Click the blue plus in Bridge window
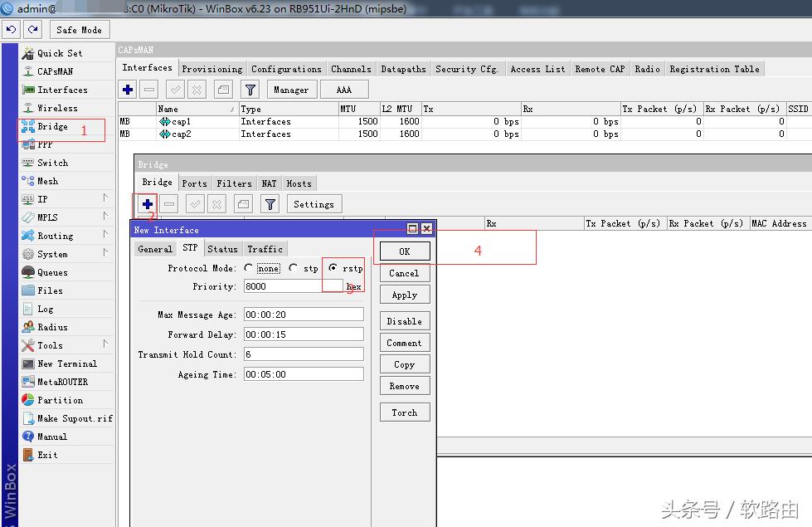This screenshot has height=527, width=812. 147,203
